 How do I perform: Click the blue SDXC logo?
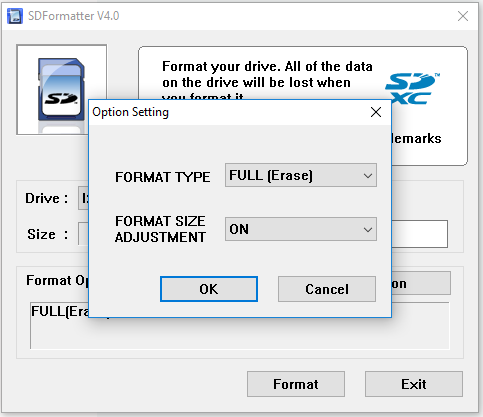click(412, 89)
